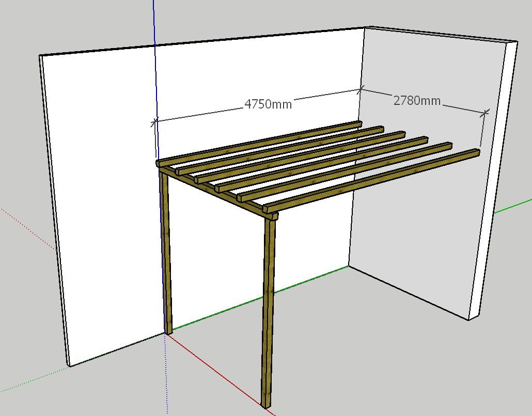Viewport: 532px width, 416px height.
Task: Select the blue vertical axis line
Action: (x=154, y=62)
